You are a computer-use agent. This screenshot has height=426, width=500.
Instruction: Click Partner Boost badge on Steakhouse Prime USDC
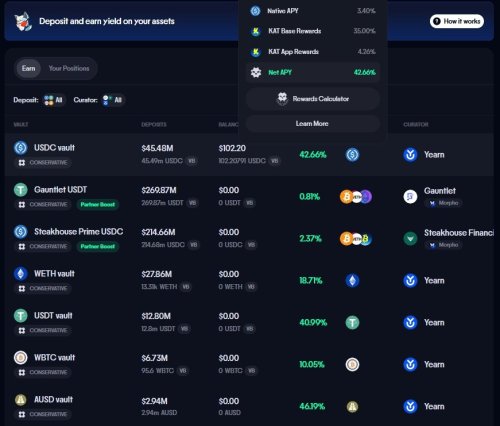point(98,246)
